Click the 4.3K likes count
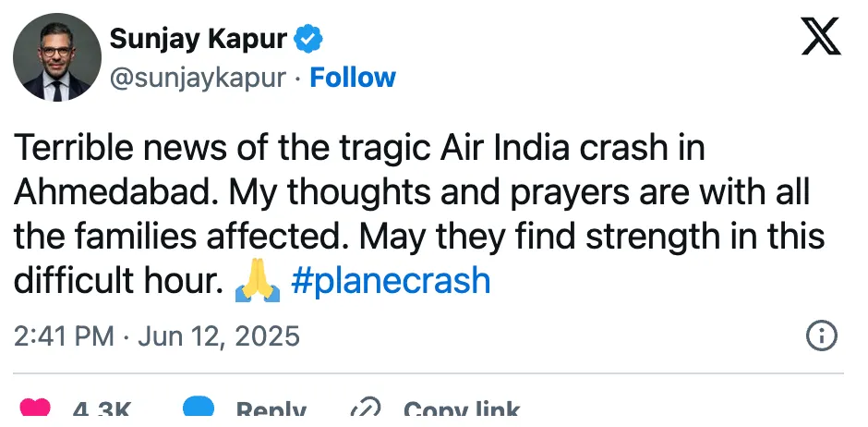The image size is (868, 427). 102,409
